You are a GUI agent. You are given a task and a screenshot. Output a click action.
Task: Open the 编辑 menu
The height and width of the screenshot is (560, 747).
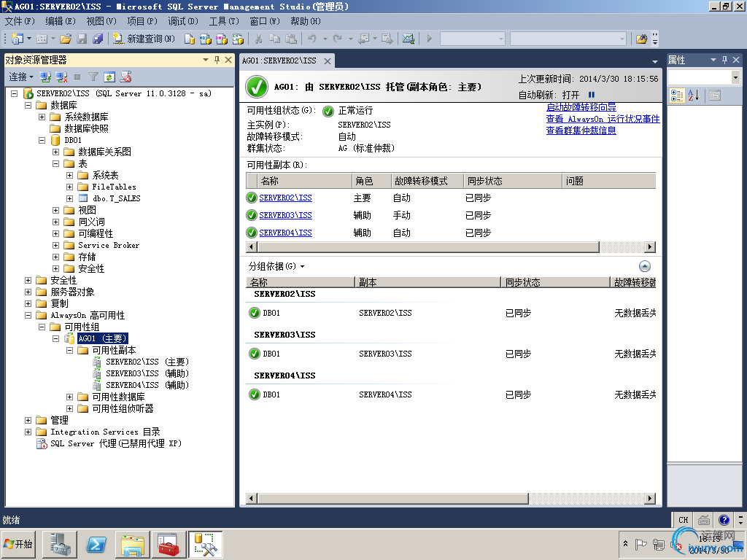[x=61, y=21]
